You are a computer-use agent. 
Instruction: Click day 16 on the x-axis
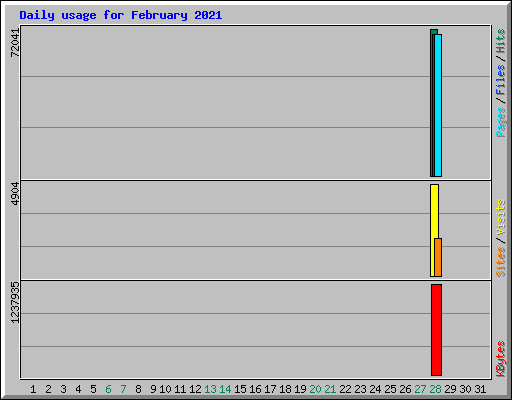coord(255,389)
